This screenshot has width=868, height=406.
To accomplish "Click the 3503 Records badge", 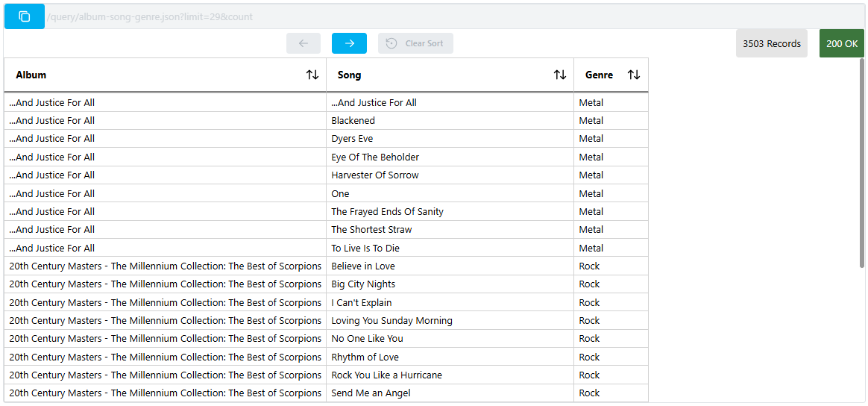I will [771, 43].
